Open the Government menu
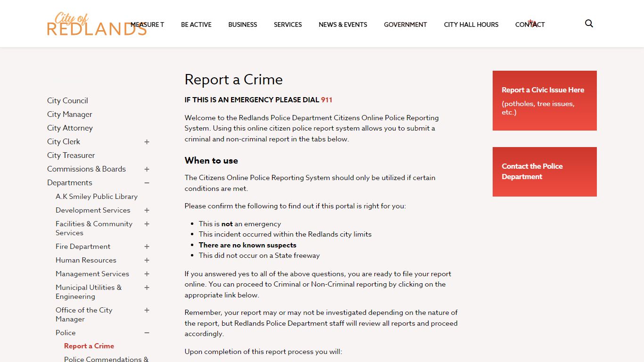This screenshot has width=644, height=362. [405, 25]
